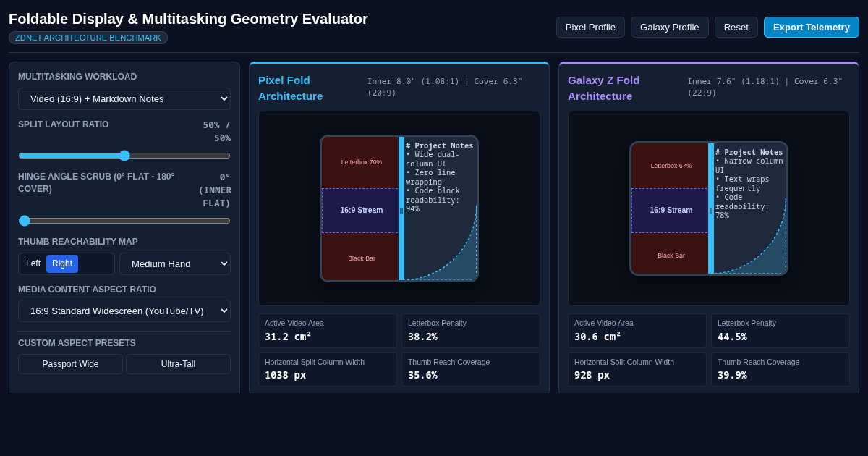Click Black Bar on Pixel Fold screen
The height and width of the screenshot is (456, 868).
tap(360, 257)
